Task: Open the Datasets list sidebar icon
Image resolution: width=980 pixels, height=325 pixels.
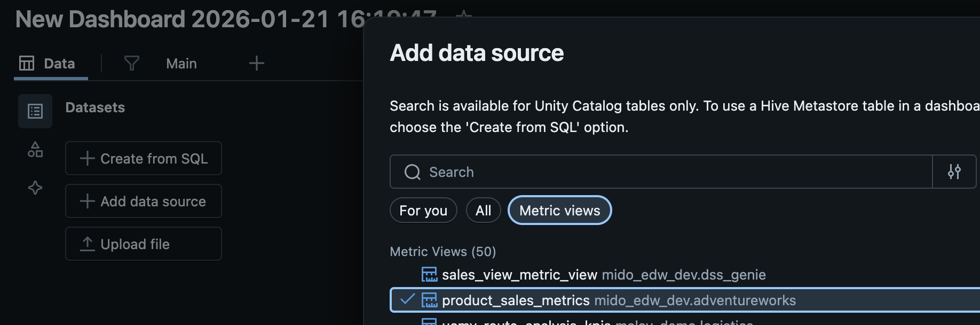Action: [35, 111]
